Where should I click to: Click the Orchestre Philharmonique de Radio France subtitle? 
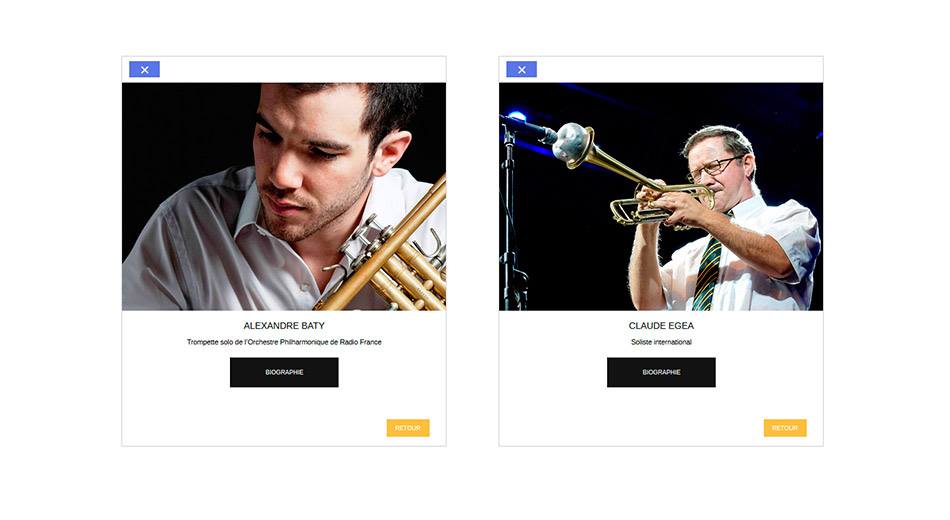[284, 342]
